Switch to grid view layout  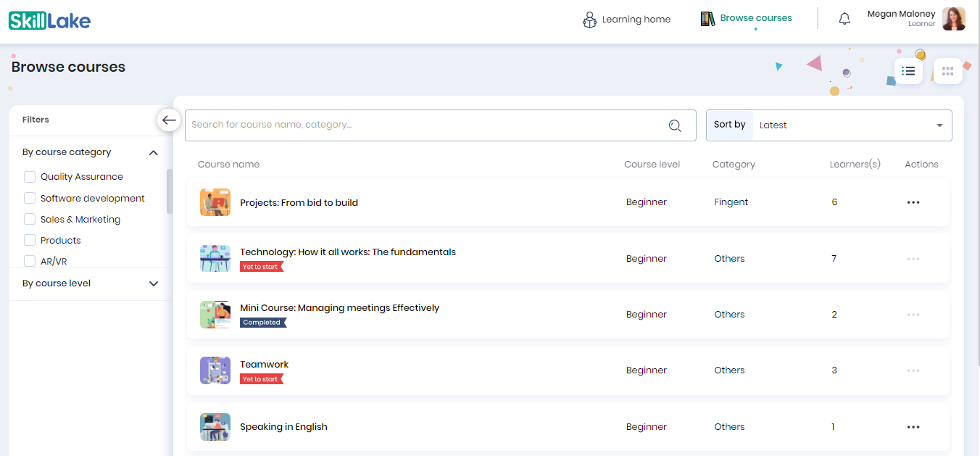(x=947, y=71)
